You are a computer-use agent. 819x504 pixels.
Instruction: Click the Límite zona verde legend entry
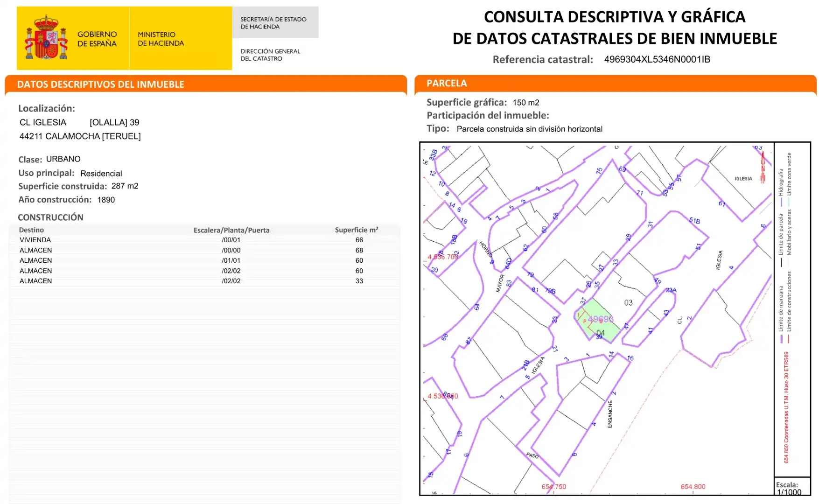coord(789,180)
